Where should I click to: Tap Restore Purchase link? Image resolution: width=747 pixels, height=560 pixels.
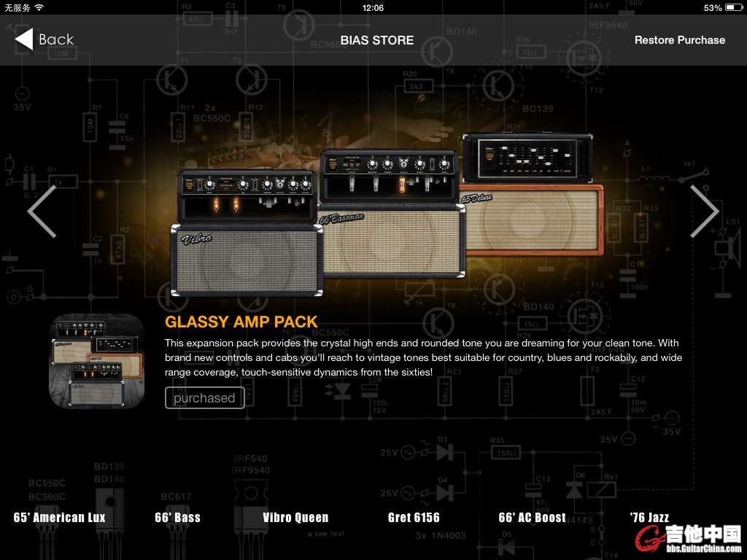679,40
